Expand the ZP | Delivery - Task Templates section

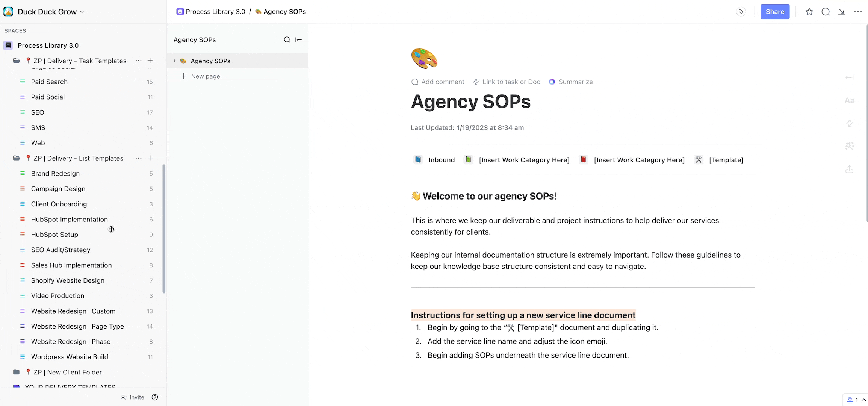point(14,61)
